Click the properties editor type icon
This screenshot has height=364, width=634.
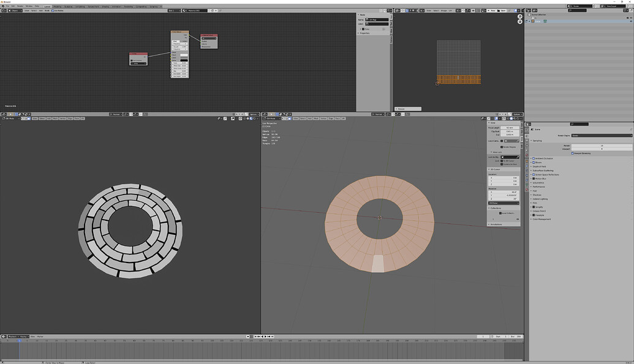529,124
